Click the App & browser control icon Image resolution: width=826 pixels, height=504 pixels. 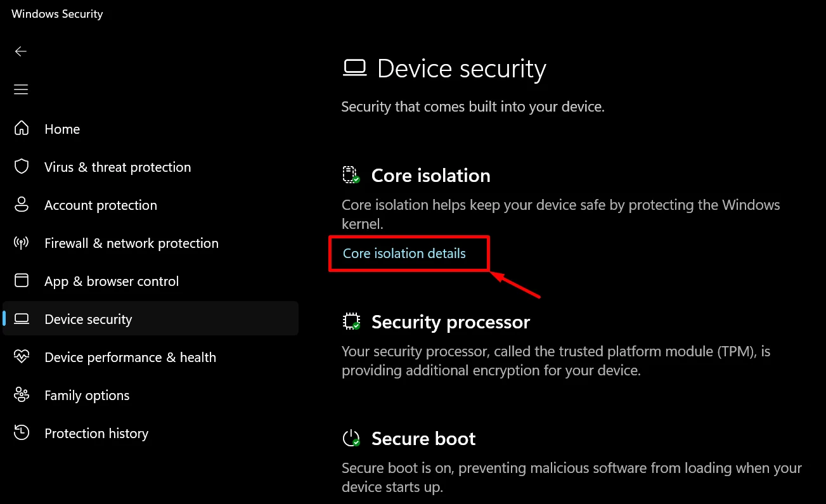click(x=21, y=281)
